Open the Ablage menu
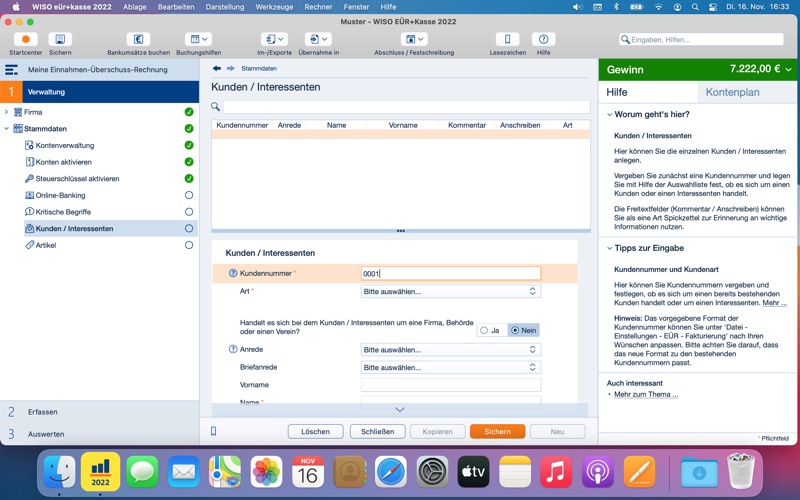Image resolution: width=800 pixels, height=500 pixels. point(135,7)
